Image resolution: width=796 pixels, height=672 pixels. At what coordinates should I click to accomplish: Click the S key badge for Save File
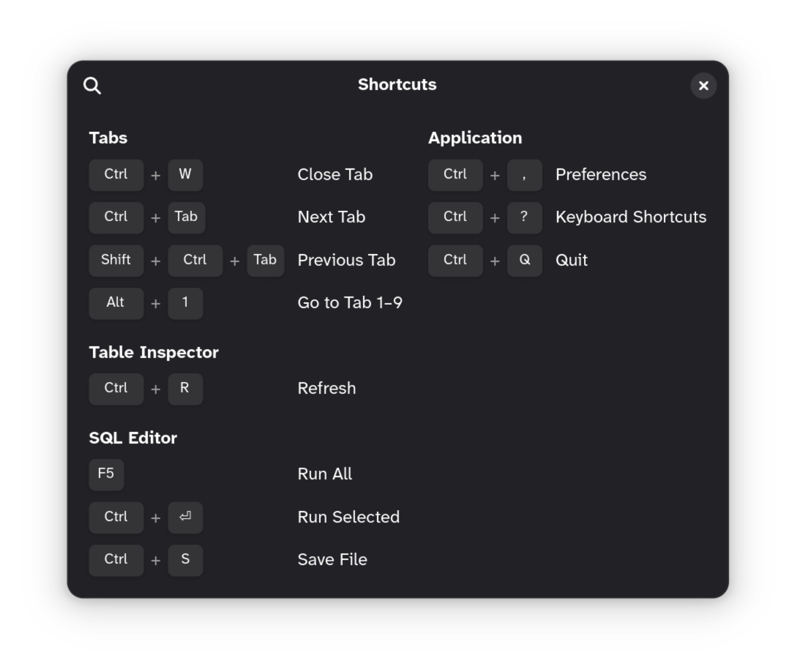point(185,559)
